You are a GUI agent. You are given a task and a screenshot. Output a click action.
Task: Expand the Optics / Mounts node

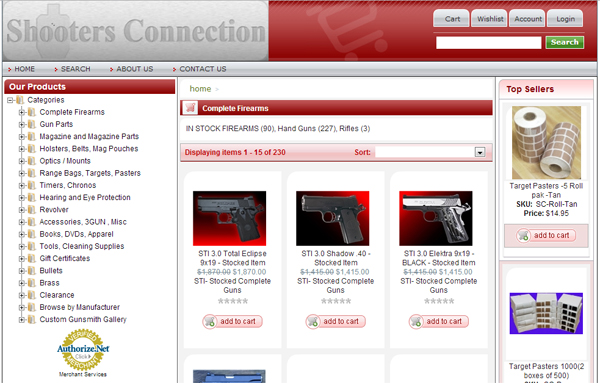coord(22,161)
